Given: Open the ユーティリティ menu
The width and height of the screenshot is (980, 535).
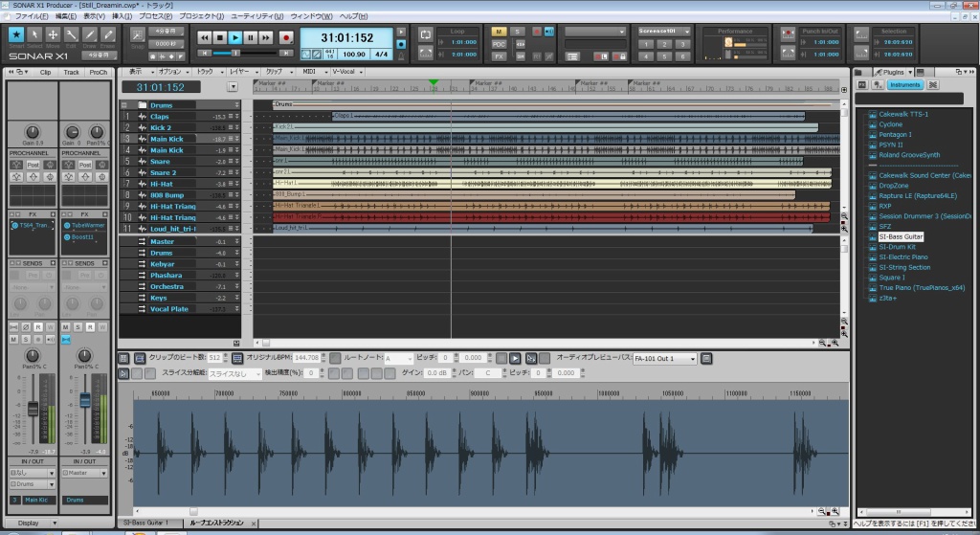Looking at the screenshot, I should click(x=256, y=16).
